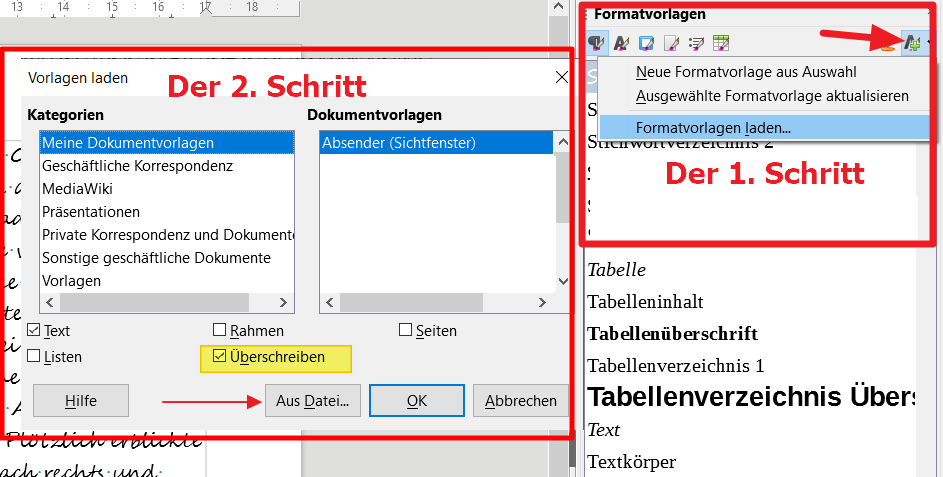The width and height of the screenshot is (943, 477).
Task: Select the Tabelleninhalt style
Action: [645, 302]
